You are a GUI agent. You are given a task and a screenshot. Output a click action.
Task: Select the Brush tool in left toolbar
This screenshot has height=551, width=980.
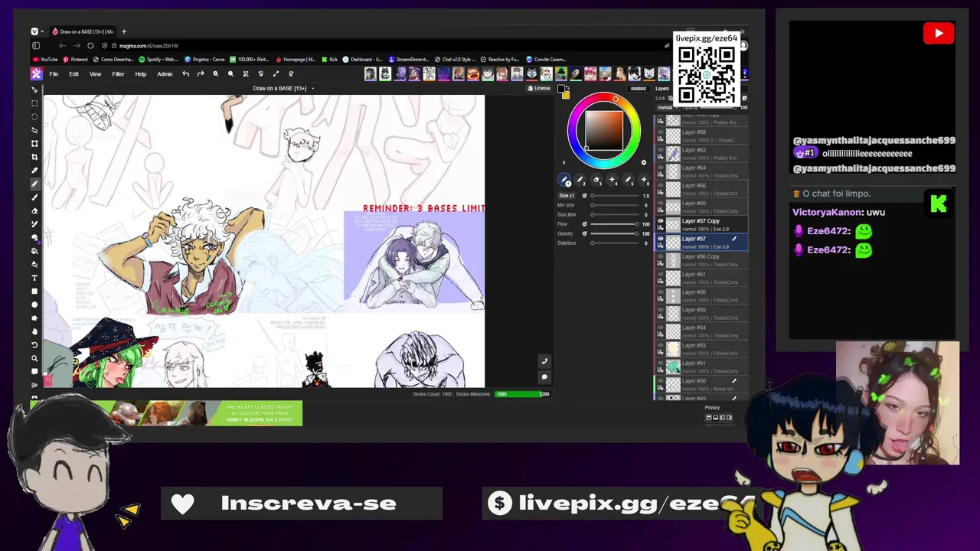[34, 197]
